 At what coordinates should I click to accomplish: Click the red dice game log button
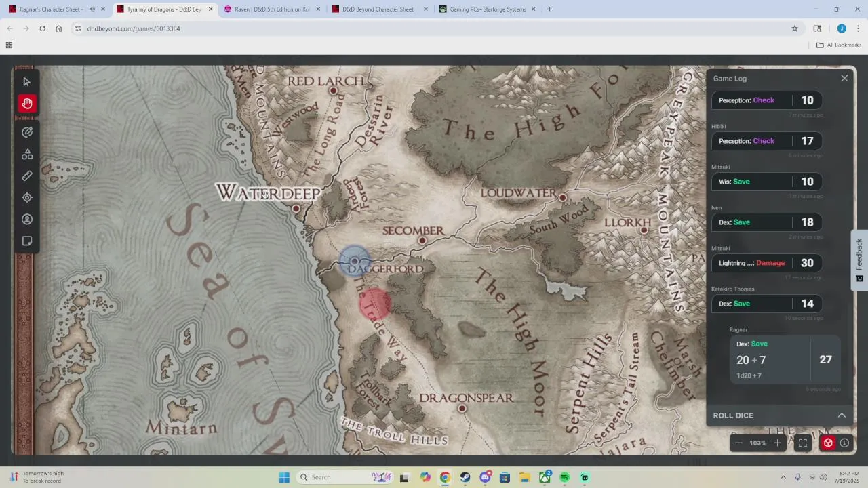tap(828, 443)
